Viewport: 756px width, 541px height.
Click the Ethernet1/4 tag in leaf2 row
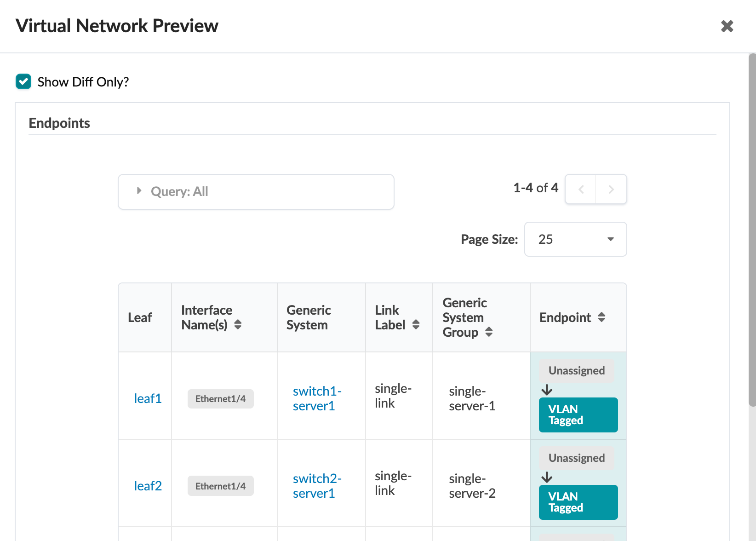click(220, 486)
